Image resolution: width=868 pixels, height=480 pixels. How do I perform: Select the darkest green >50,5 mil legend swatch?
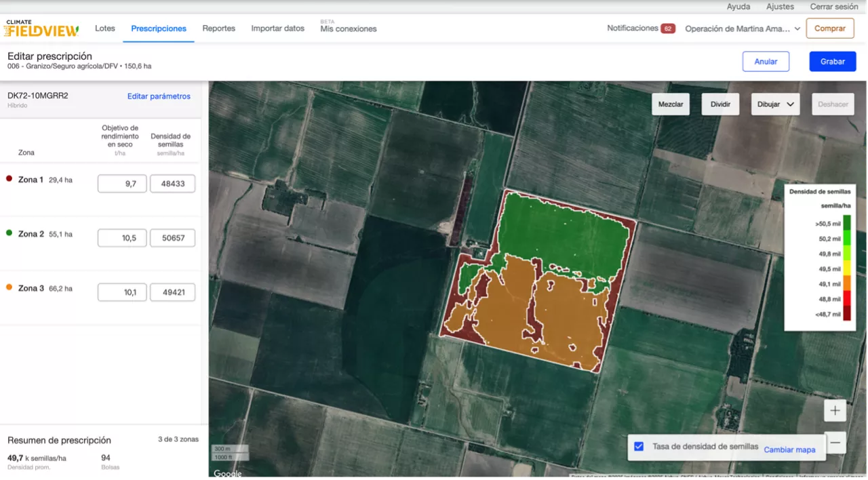(x=846, y=222)
